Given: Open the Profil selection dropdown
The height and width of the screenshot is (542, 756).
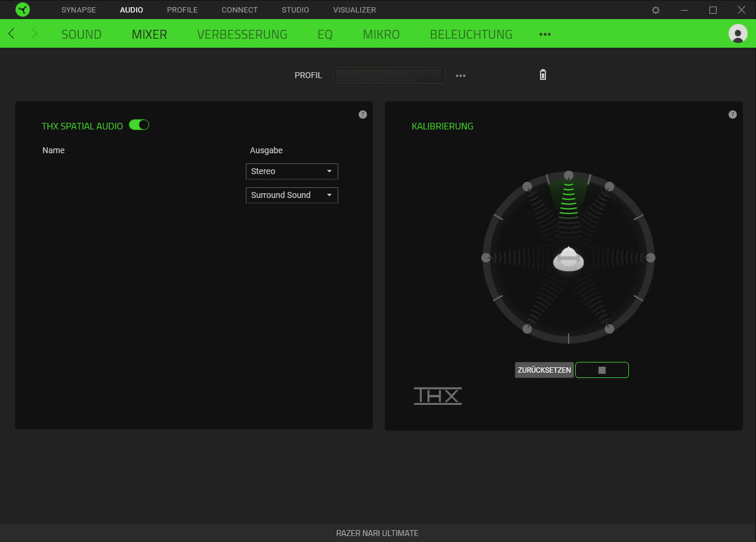Looking at the screenshot, I should click(x=388, y=76).
